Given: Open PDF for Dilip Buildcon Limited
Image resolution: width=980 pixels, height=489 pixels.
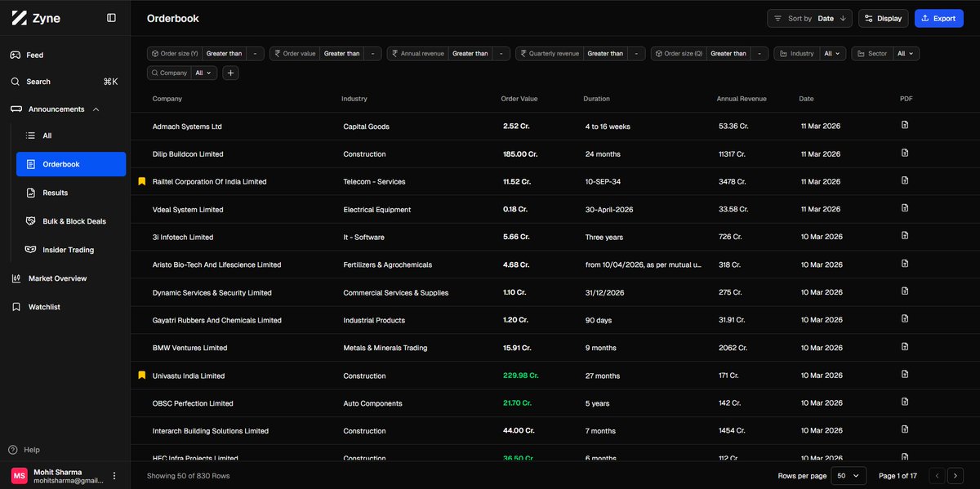Looking at the screenshot, I should coord(905,153).
